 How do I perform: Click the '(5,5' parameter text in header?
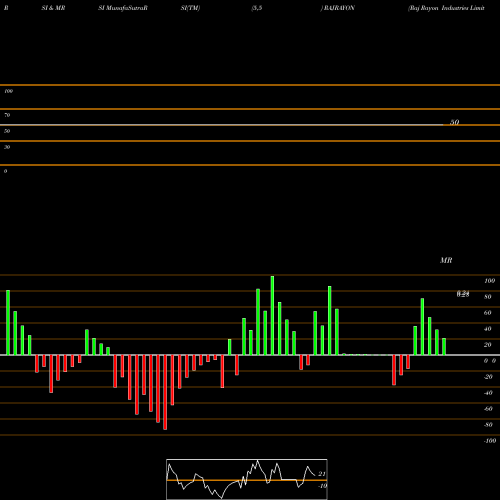tap(257, 8)
